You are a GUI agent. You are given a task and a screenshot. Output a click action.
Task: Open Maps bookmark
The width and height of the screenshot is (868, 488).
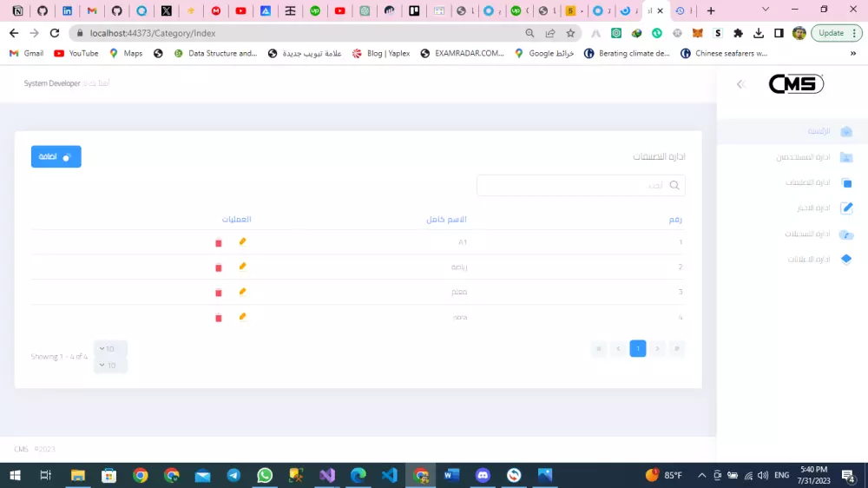click(126, 53)
